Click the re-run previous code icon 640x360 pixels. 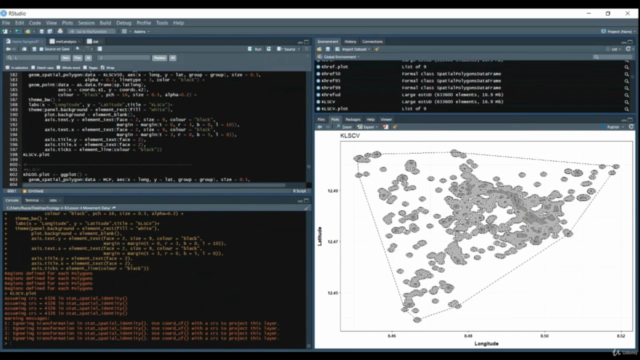pyautogui.click(x=269, y=49)
